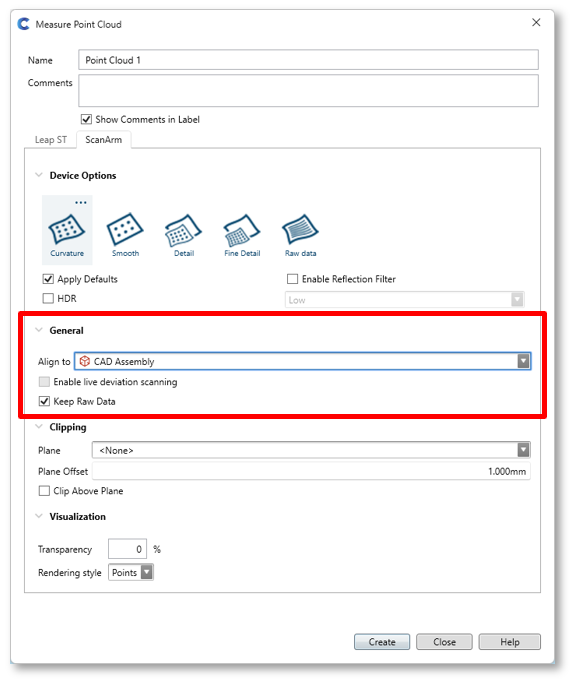Select the Curvature scan profile icon
572x685 pixels.
[x=66, y=229]
